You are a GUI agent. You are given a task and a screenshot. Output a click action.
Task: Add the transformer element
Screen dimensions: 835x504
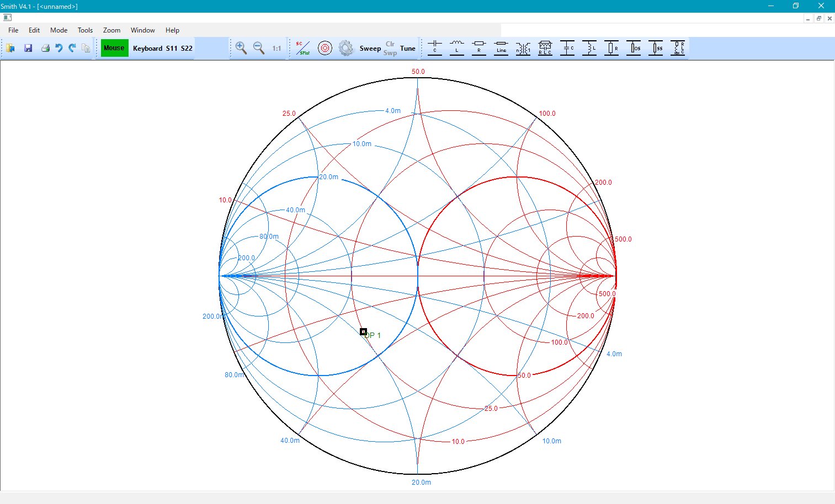click(523, 48)
